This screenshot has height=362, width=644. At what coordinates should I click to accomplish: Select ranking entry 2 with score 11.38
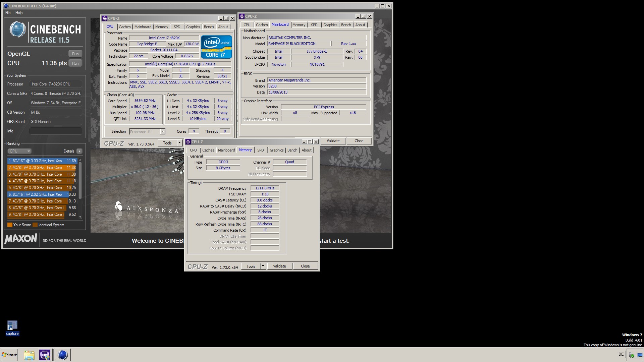[42, 168]
